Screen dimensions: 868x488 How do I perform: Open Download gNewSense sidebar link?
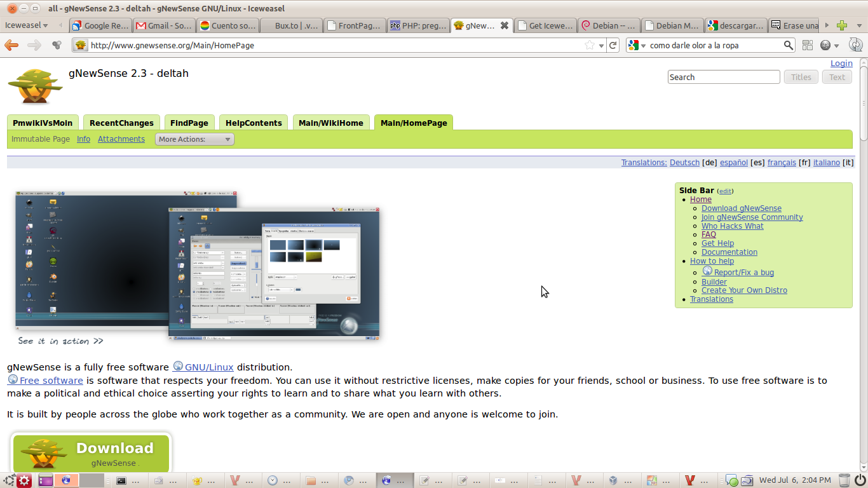click(x=742, y=208)
